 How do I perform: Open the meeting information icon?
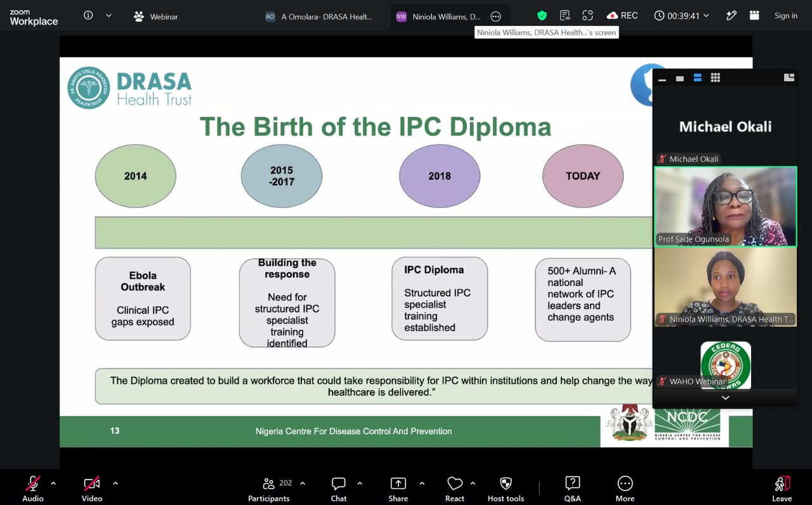tap(88, 16)
